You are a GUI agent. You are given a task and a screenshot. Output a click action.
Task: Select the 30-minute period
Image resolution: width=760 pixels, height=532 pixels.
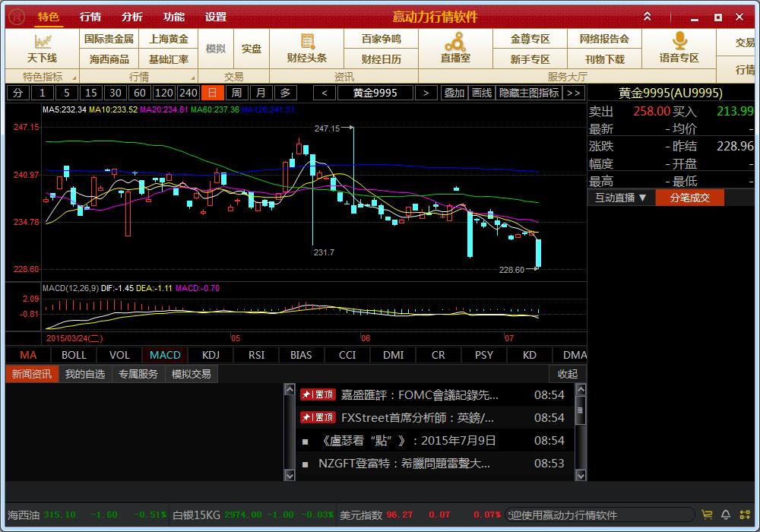[x=116, y=93]
